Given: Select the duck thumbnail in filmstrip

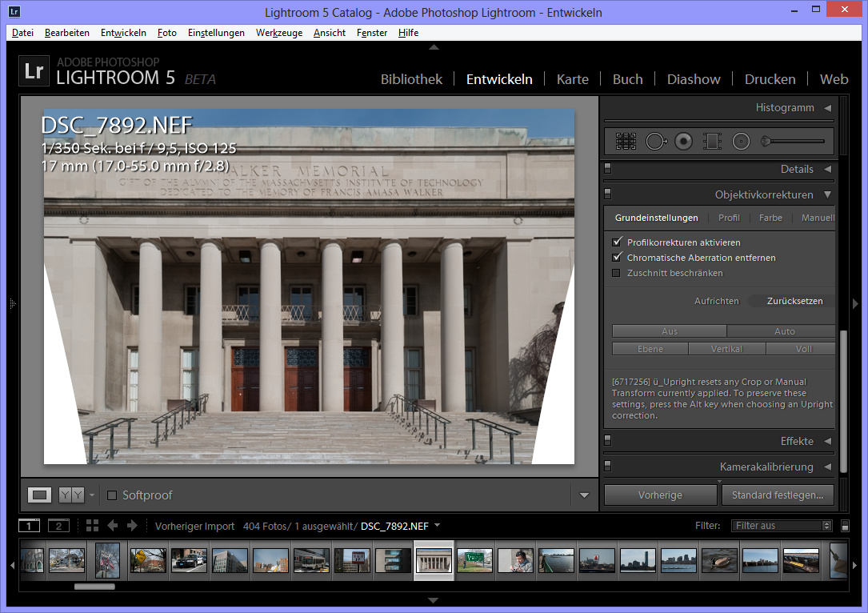Looking at the screenshot, I should point(719,560).
